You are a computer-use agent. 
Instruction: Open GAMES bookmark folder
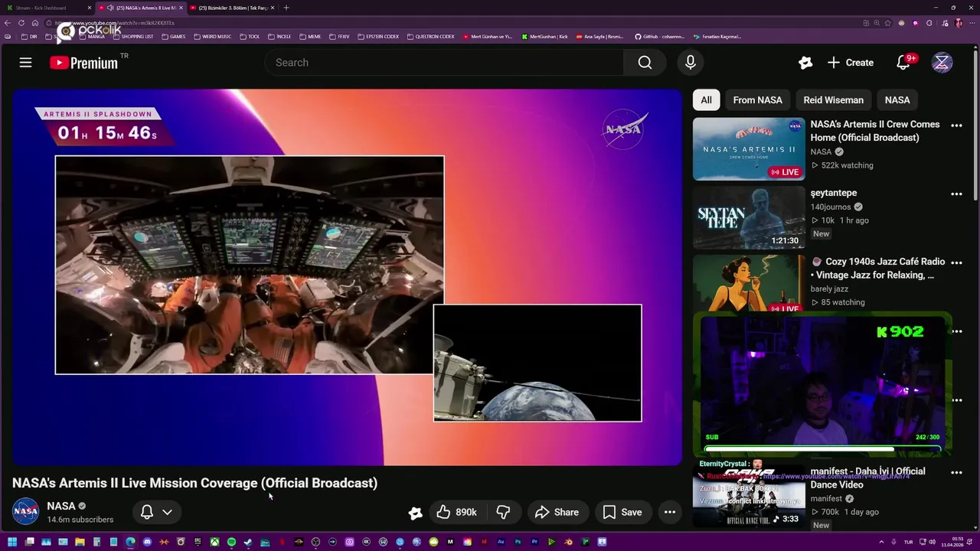coord(173,37)
